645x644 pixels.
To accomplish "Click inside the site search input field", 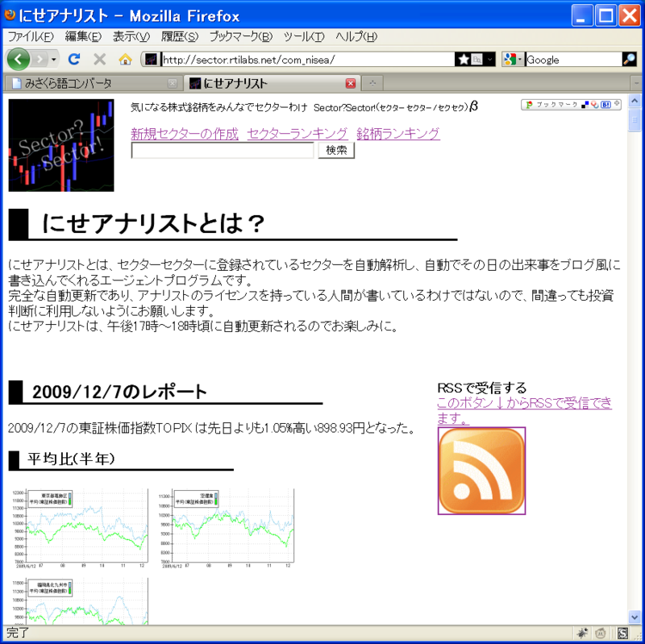I will 222,151.
